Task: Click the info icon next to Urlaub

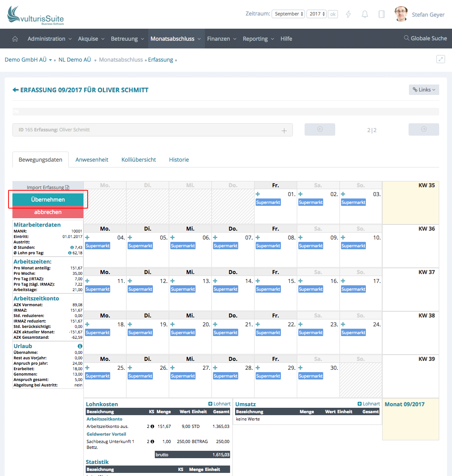Action: [80, 346]
